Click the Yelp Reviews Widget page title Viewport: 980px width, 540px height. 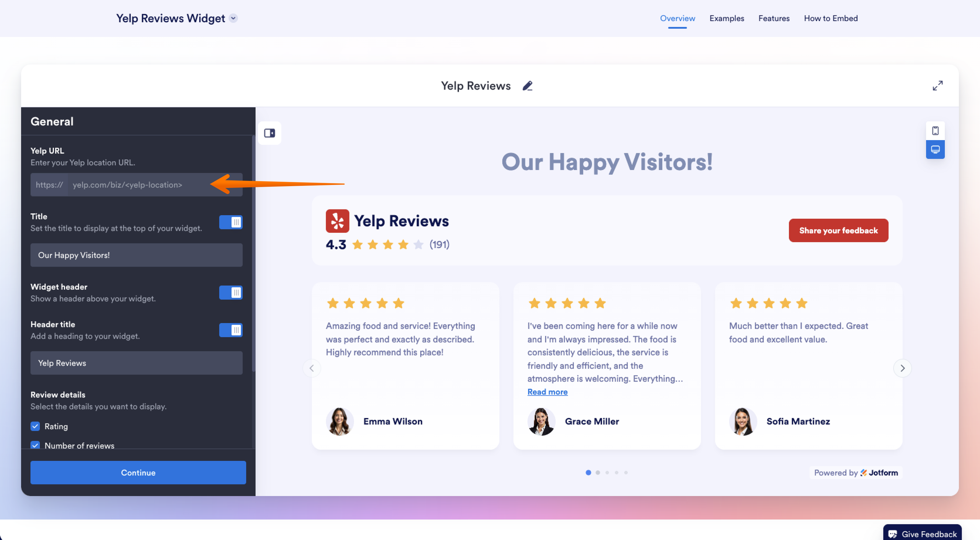click(x=170, y=18)
